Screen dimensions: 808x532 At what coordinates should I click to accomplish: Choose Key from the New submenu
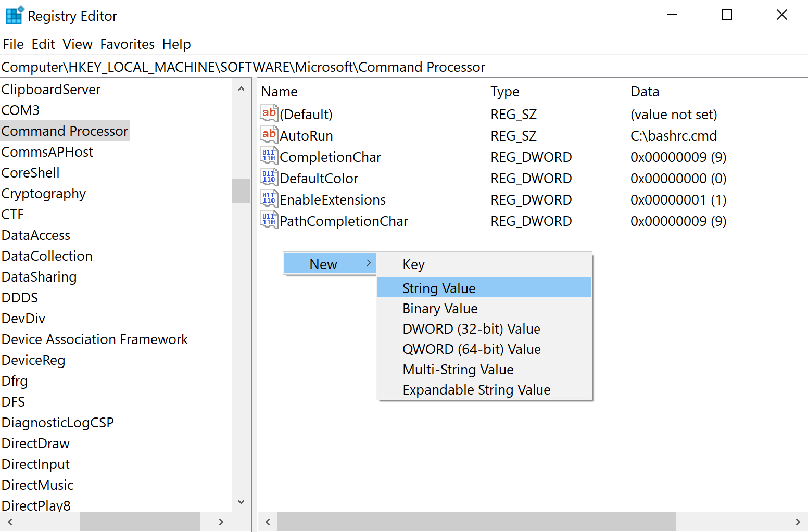[x=484, y=264]
